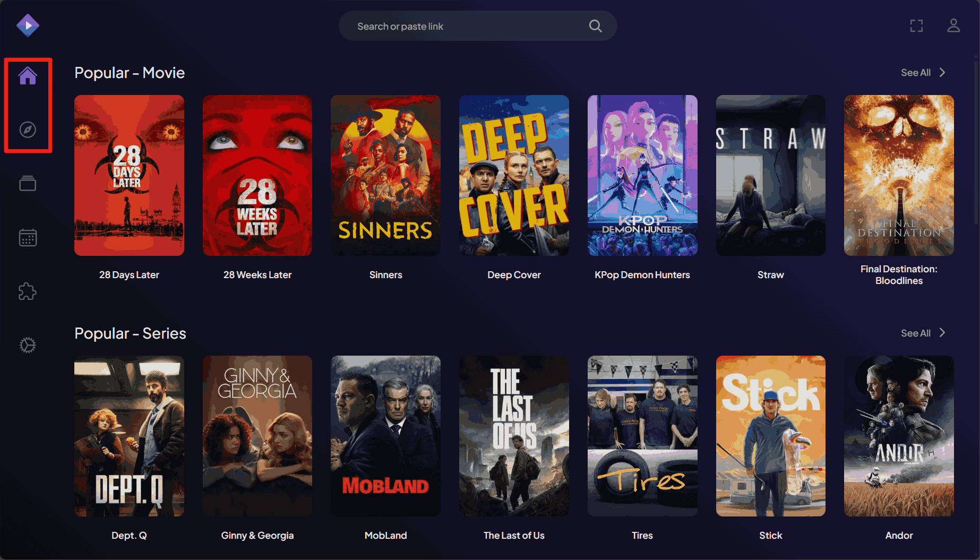This screenshot has width=980, height=560.
Task: Click the 'Stick' title text
Action: [x=771, y=536]
